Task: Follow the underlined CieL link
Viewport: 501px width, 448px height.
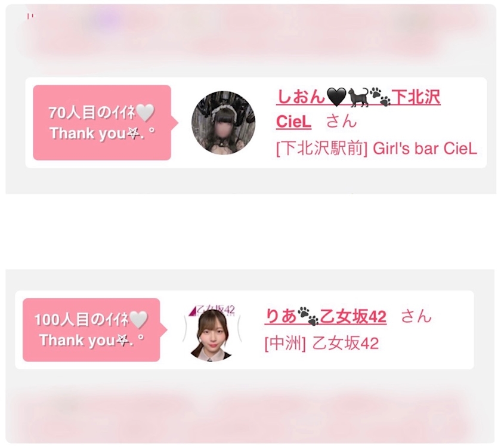Action: click(293, 122)
